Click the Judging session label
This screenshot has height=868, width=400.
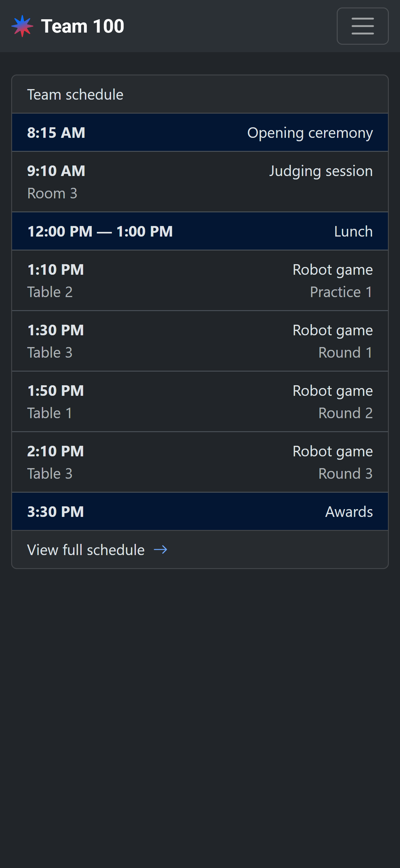tap(321, 171)
